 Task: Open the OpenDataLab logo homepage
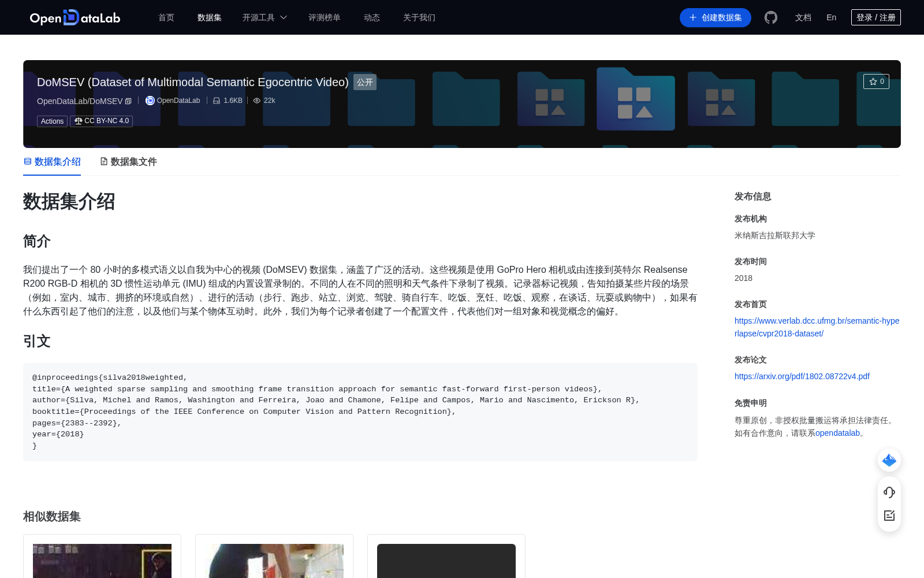(75, 18)
